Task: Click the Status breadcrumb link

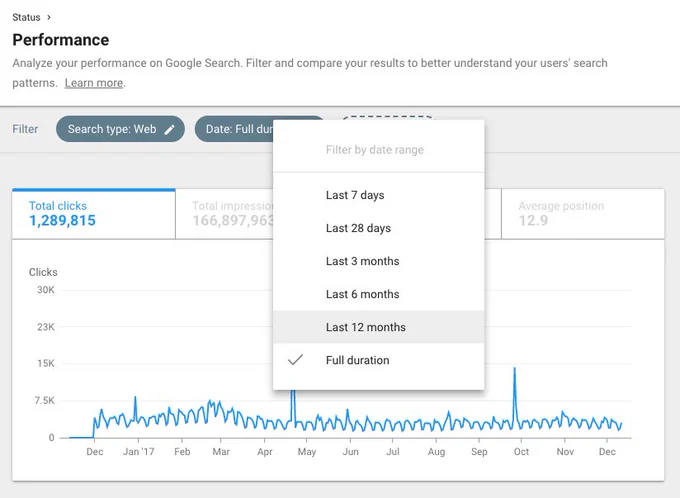Action: [x=26, y=17]
